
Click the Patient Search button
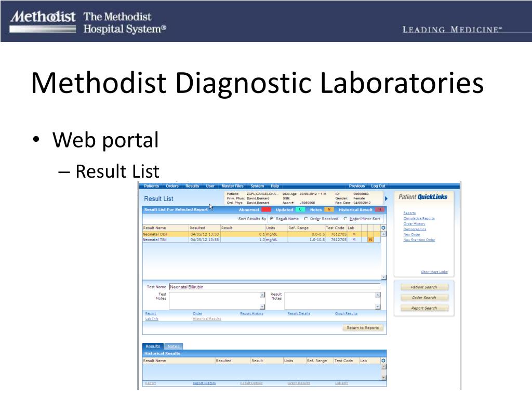tap(424, 287)
